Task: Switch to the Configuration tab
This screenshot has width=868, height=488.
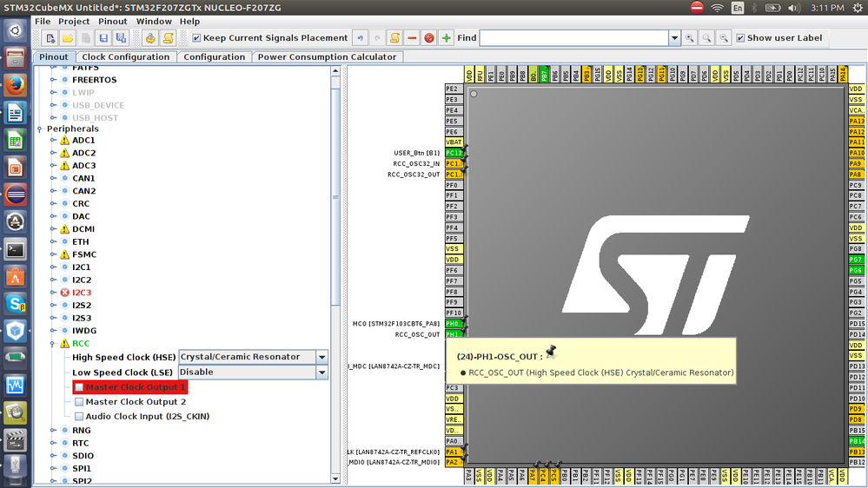Action: [x=215, y=57]
